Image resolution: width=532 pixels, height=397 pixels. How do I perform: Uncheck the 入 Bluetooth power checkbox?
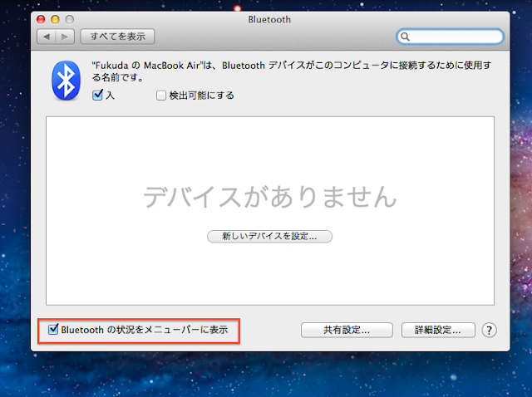[98, 95]
